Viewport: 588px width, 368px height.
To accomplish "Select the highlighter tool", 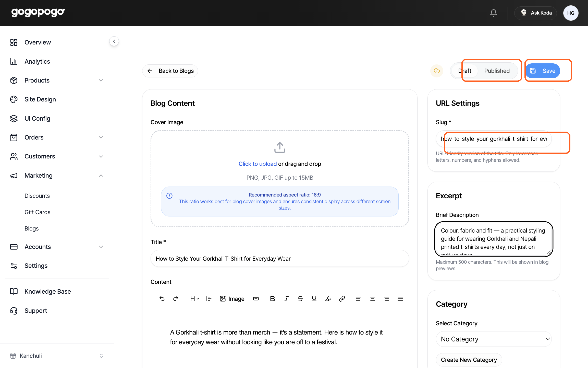I will coord(328,298).
